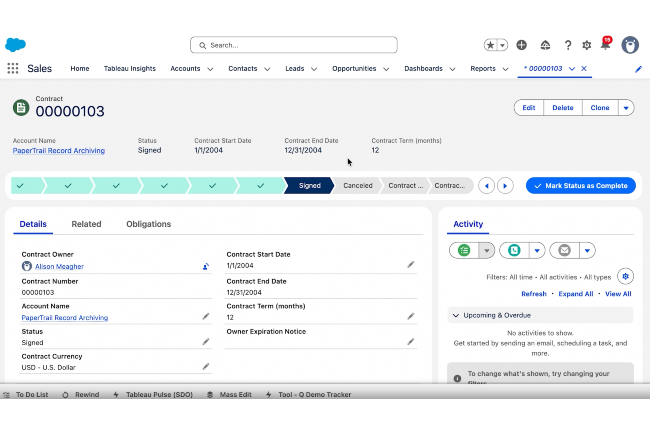Viewport: 650px width, 433px height.
Task: Open the Log a Call dropdown arrow
Action: tap(537, 250)
